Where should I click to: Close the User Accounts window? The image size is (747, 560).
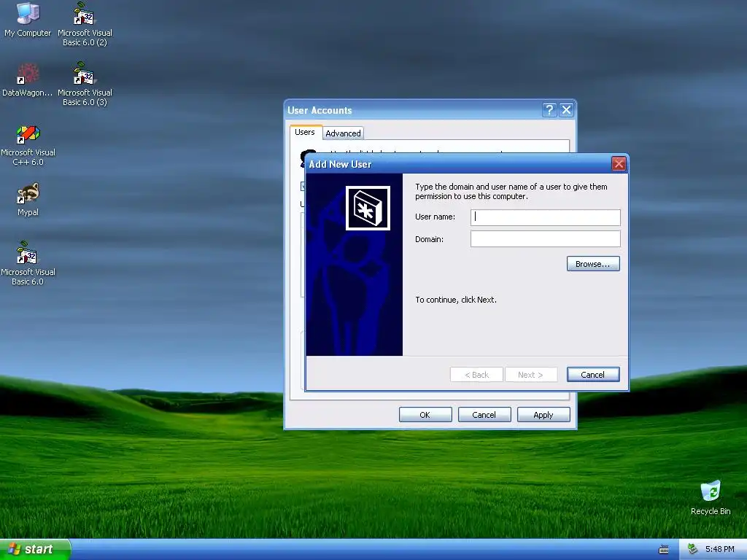(566, 110)
